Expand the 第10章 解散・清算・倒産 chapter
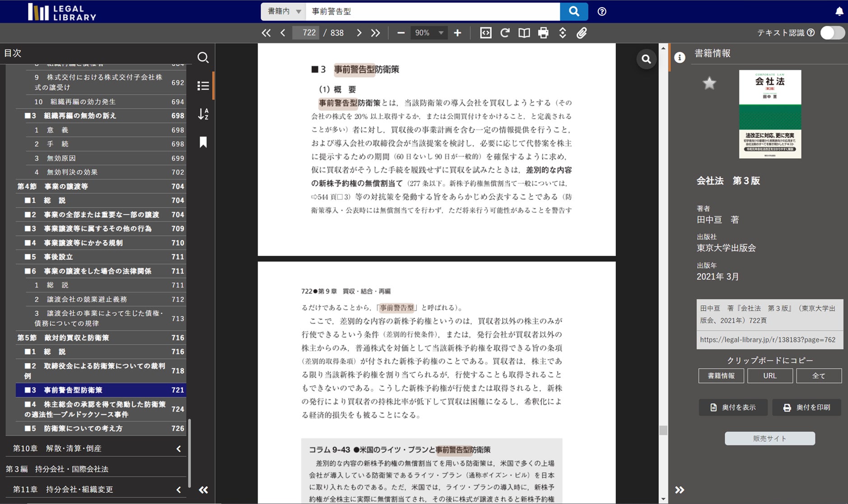Viewport: 848px width, 504px height. click(x=178, y=448)
